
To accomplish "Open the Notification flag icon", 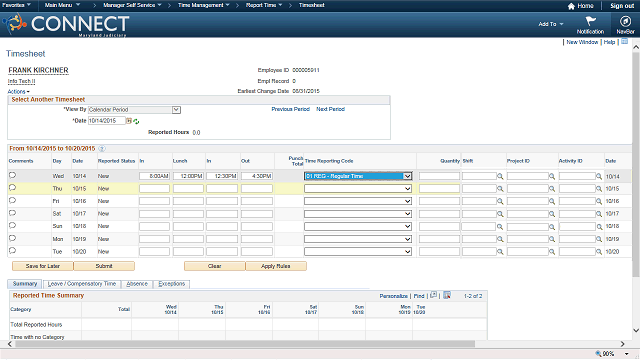I will (x=590, y=21).
